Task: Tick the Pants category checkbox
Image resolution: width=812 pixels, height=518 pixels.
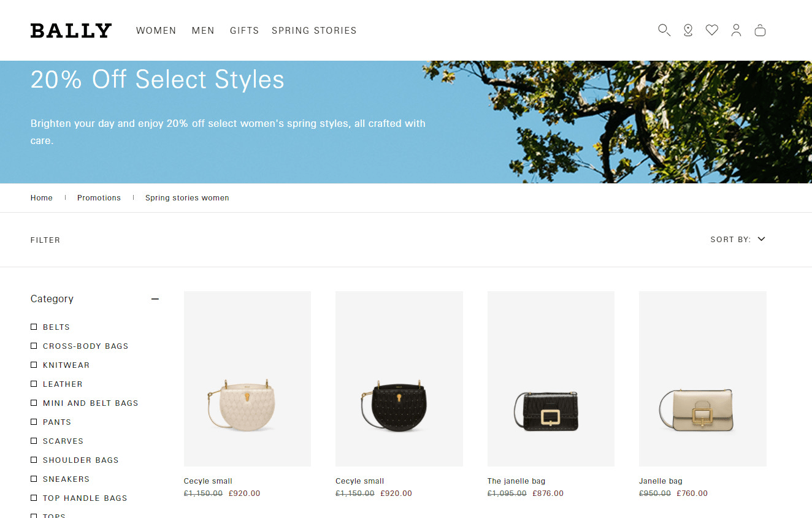Action: 34,422
